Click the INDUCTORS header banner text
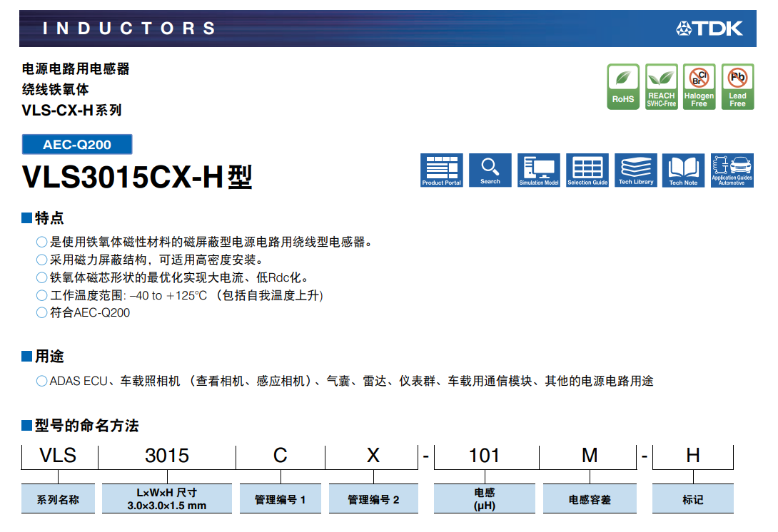Viewport: 778px width, 532px height. pos(129,29)
